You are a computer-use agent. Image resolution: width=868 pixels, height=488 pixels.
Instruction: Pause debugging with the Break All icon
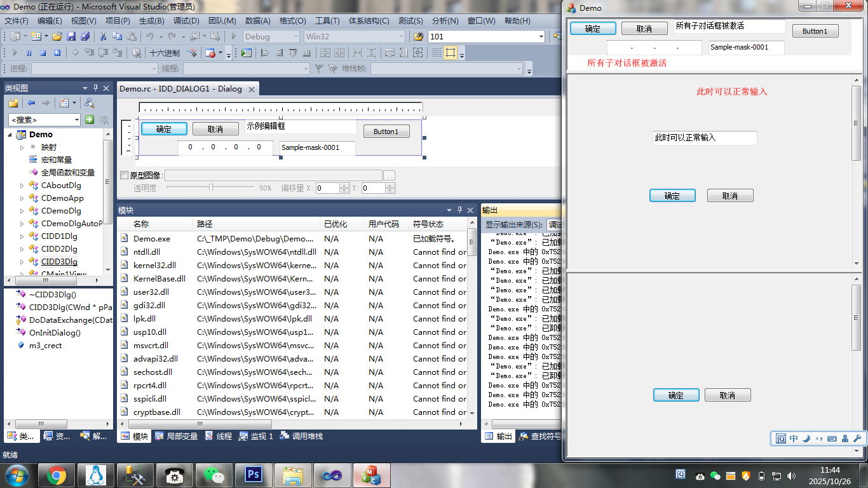pos(29,53)
